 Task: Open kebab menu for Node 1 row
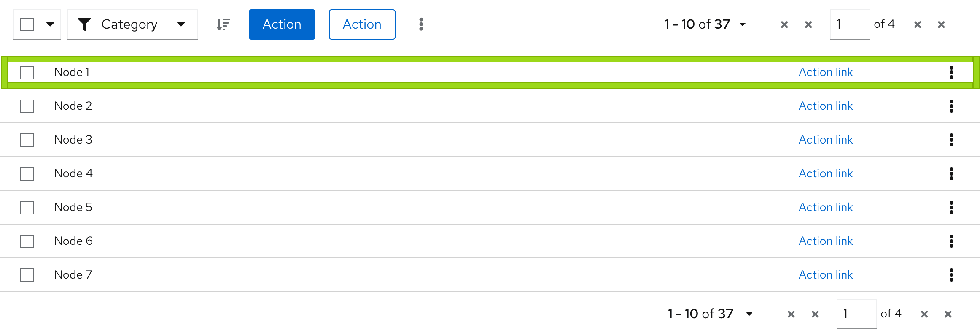click(951, 72)
